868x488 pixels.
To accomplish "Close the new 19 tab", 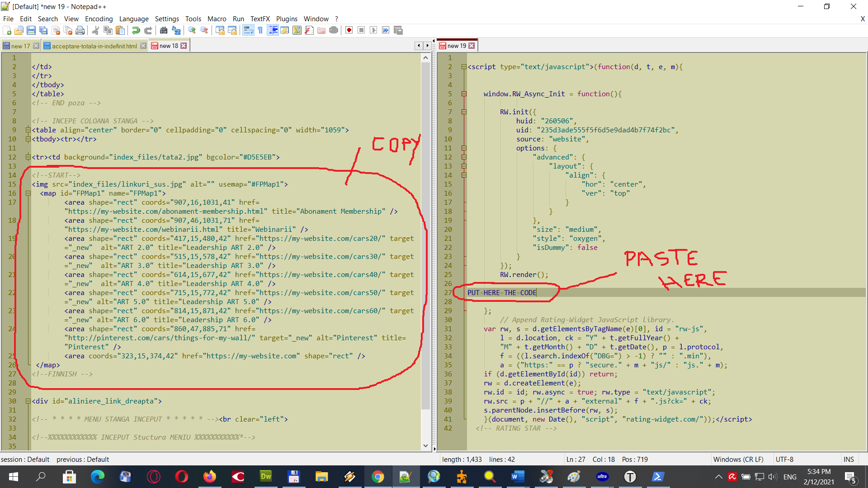I will (x=472, y=46).
